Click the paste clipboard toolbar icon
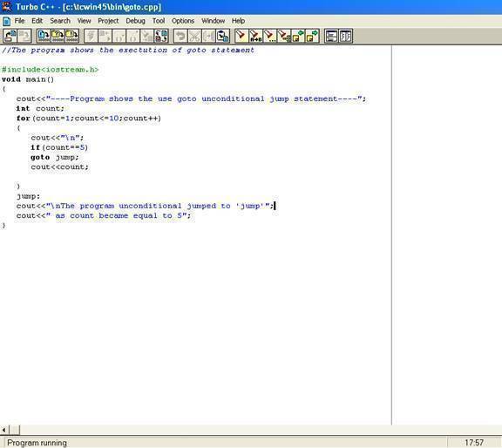This screenshot has height=448, width=502. pos(223,36)
